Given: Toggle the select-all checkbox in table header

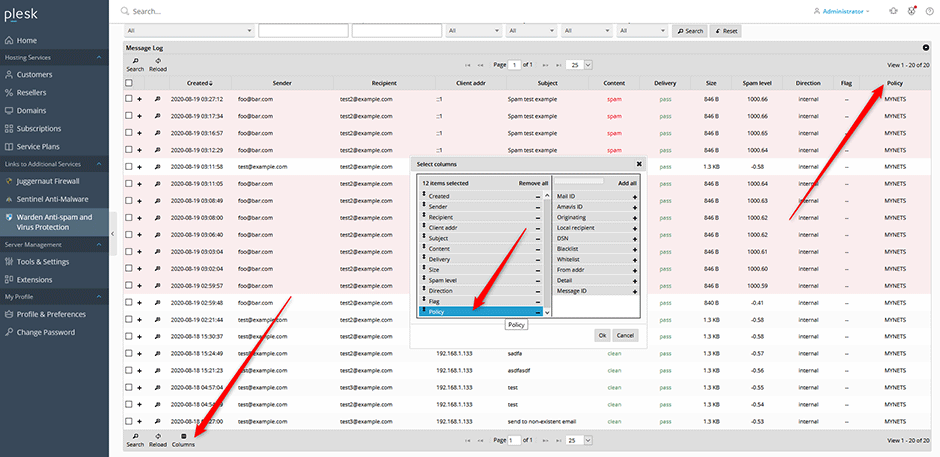Looking at the screenshot, I should 128,83.
